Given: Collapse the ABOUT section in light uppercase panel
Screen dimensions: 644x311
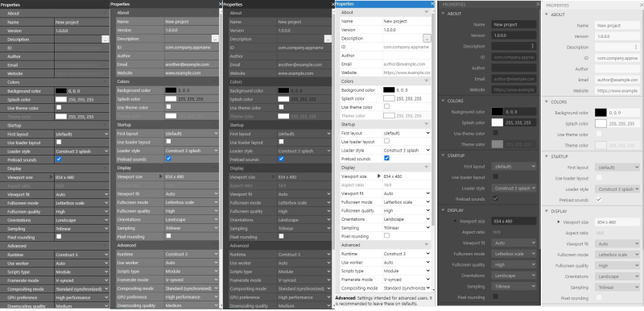Looking at the screenshot, I should 547,15.
